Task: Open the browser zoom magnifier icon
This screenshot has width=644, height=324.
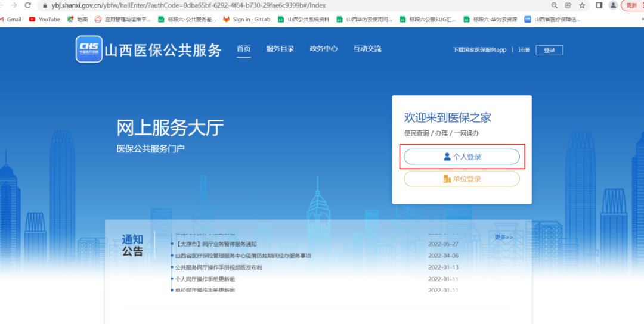Action: point(555,5)
